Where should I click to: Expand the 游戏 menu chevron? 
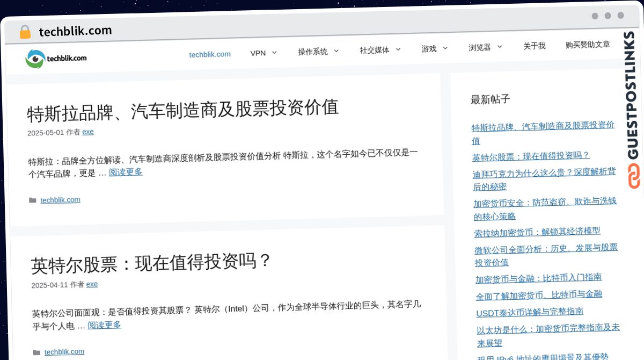(x=445, y=48)
